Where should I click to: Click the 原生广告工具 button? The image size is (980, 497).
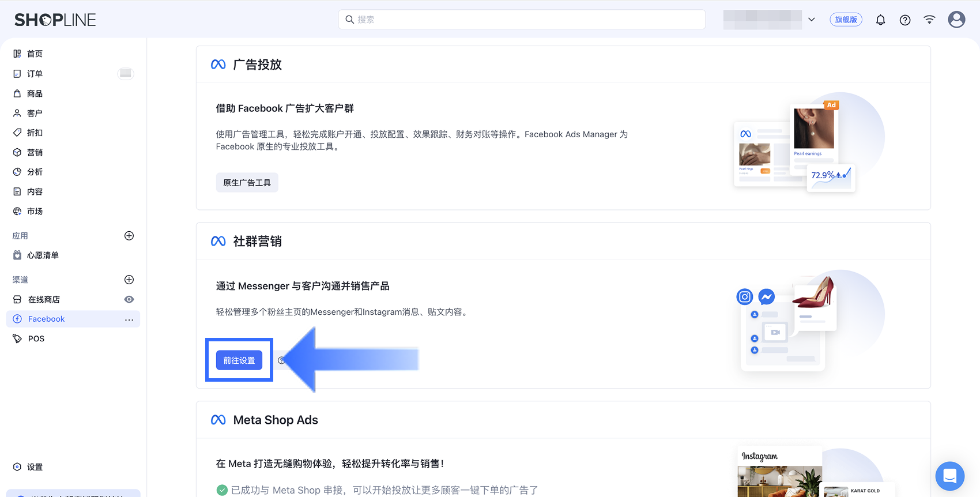247,183
